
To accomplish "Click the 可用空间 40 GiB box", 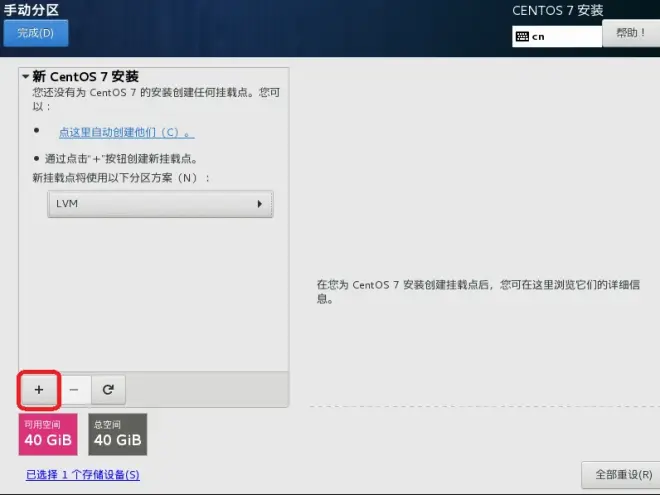I will [x=48, y=434].
